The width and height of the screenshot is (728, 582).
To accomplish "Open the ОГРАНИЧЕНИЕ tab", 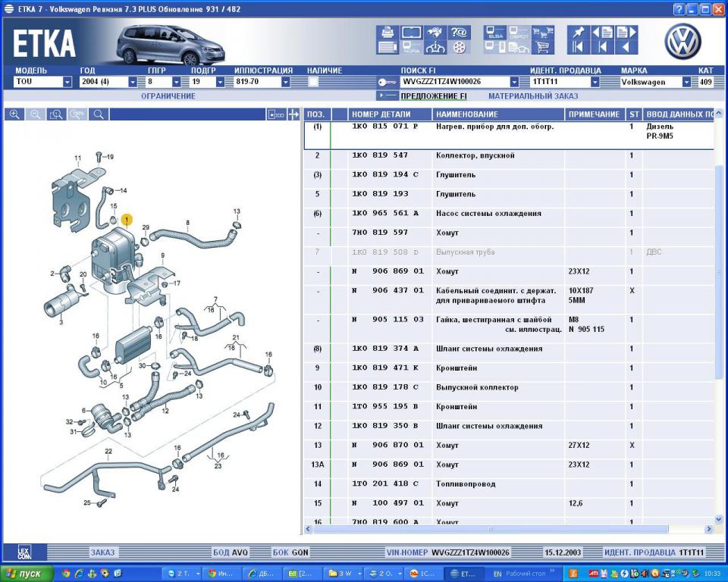I will pos(168,96).
